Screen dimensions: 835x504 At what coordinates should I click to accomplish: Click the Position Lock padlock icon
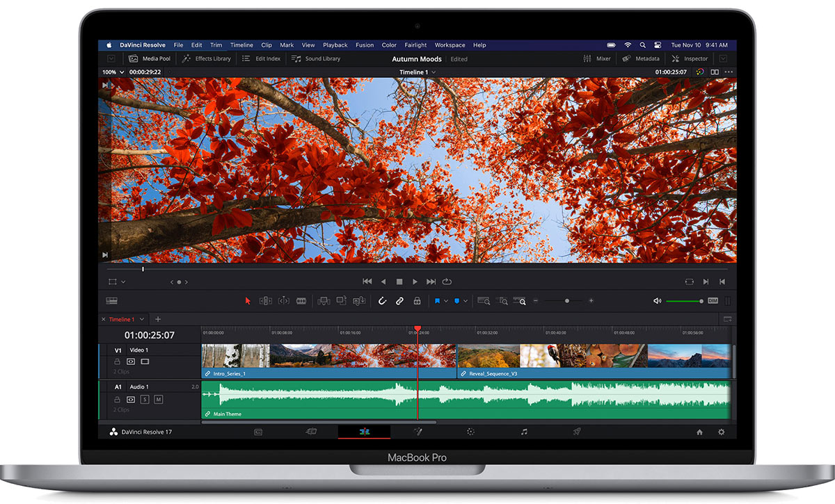(417, 301)
